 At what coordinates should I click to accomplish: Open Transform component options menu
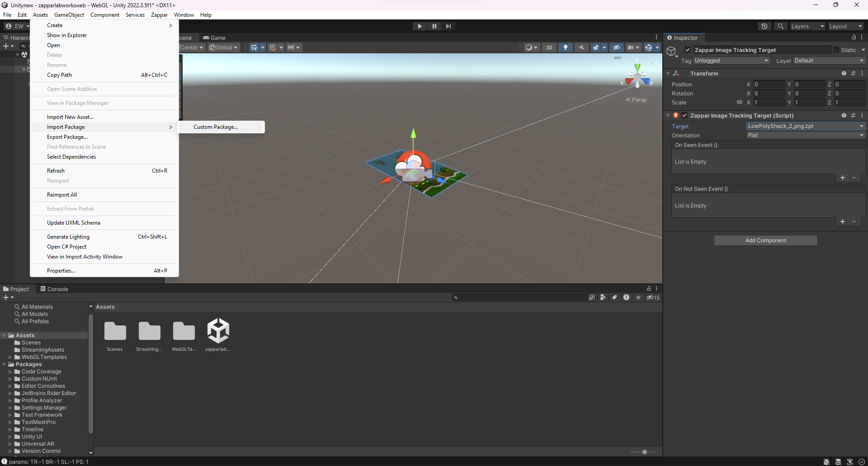(x=862, y=73)
